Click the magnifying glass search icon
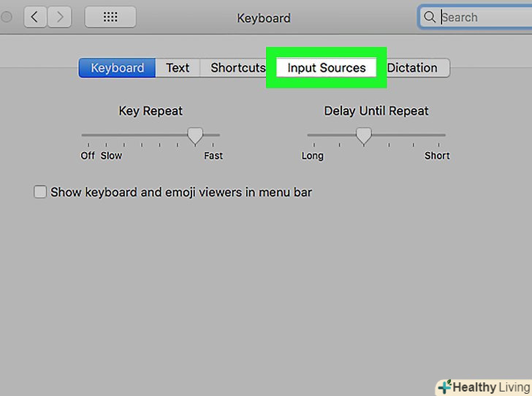 (x=430, y=18)
